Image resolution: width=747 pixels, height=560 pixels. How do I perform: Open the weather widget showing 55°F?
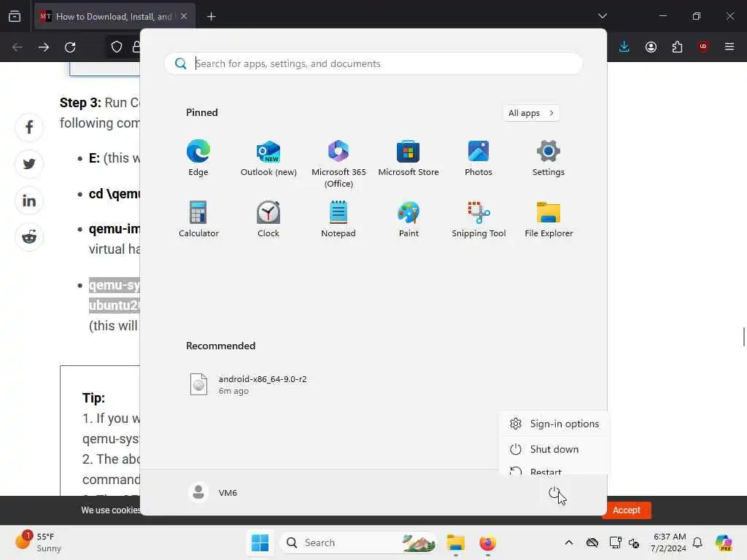[x=38, y=542]
